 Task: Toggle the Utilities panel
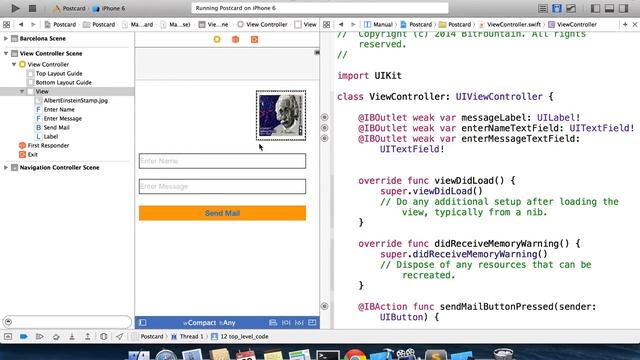[623, 8]
